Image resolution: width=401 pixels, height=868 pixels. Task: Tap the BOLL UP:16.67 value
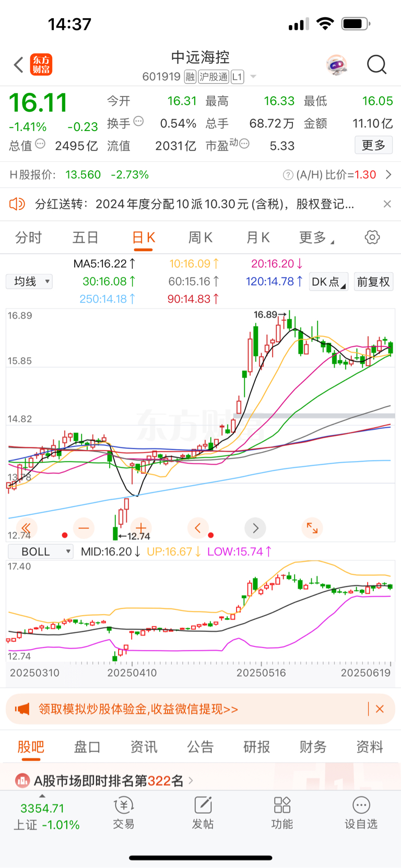pos(174,552)
